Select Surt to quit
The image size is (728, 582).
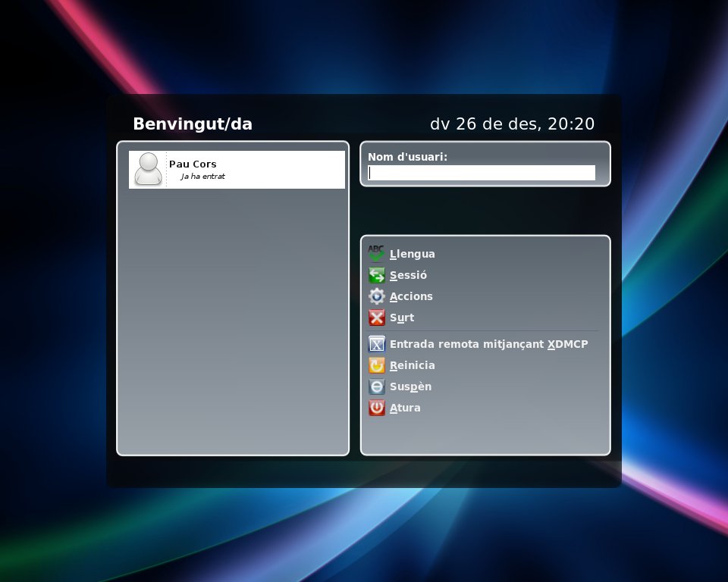(402, 318)
